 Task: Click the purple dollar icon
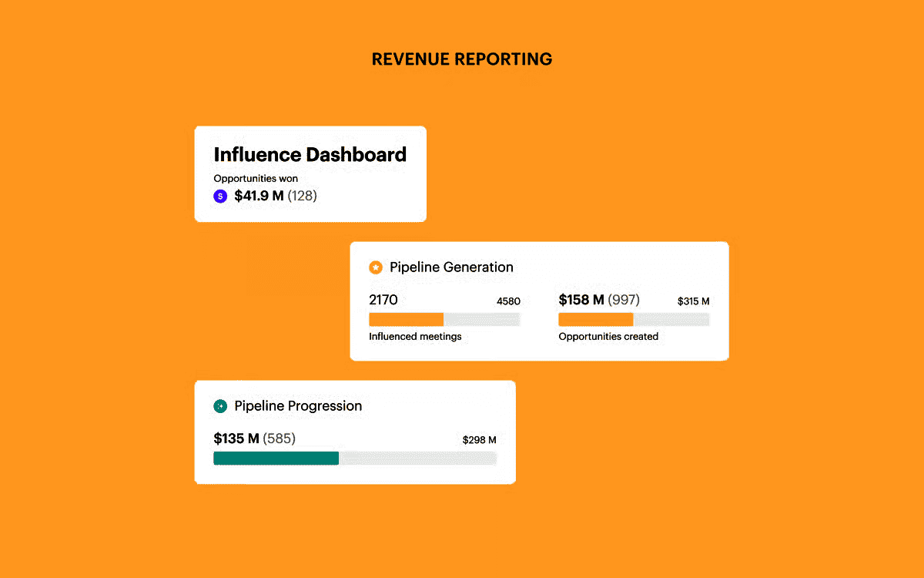tap(220, 197)
